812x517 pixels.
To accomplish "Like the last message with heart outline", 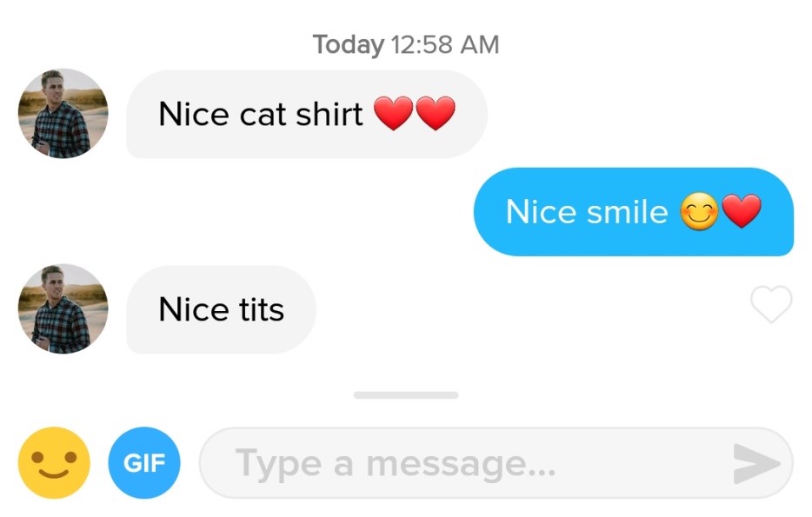I will [x=771, y=304].
